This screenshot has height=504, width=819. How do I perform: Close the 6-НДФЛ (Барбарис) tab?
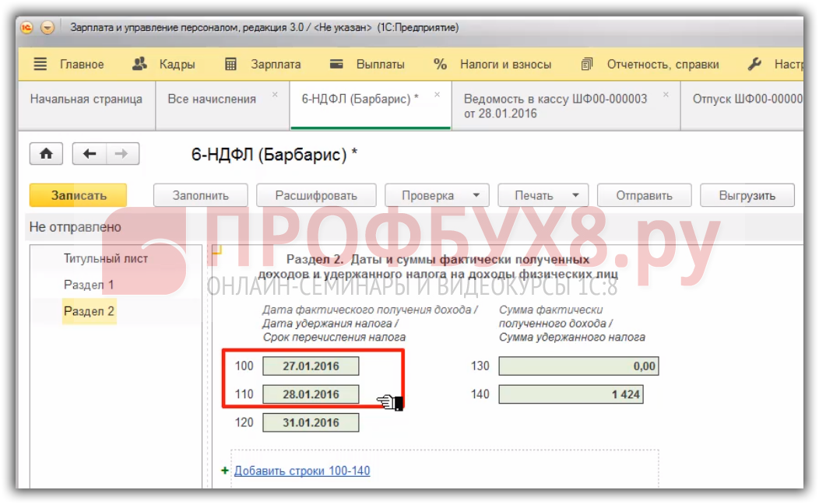[x=437, y=94]
